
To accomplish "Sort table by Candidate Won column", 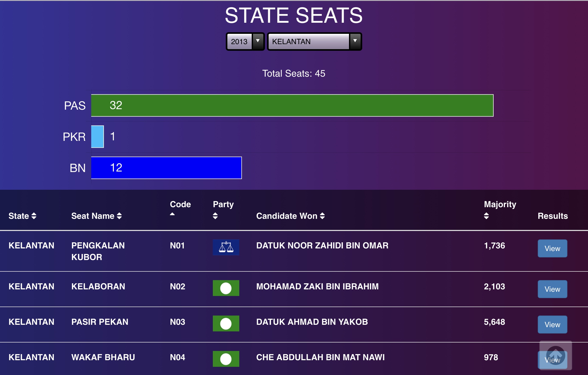I will [x=290, y=216].
